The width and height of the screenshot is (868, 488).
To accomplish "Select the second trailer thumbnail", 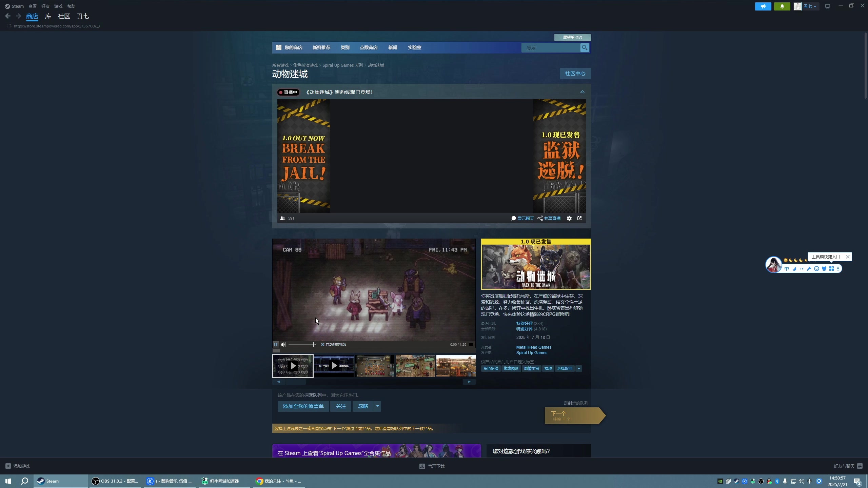I will [x=334, y=366].
